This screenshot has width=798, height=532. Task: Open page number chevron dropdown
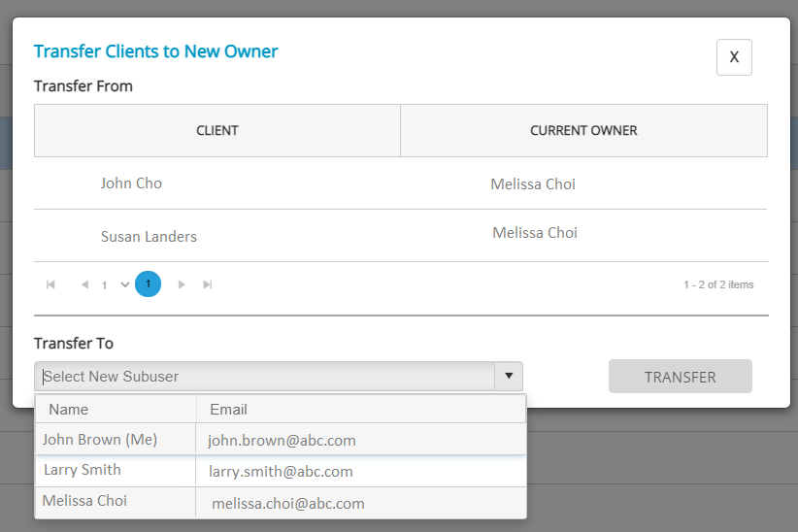(x=124, y=284)
